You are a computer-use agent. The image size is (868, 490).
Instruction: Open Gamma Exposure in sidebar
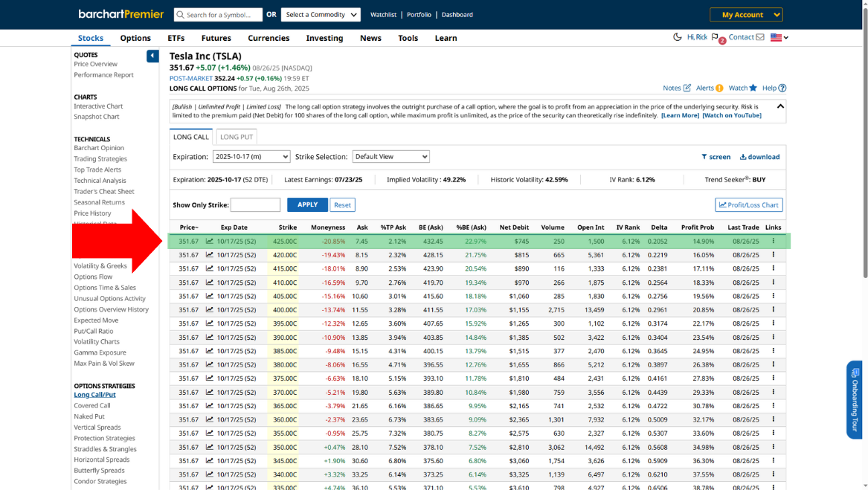pos(100,352)
